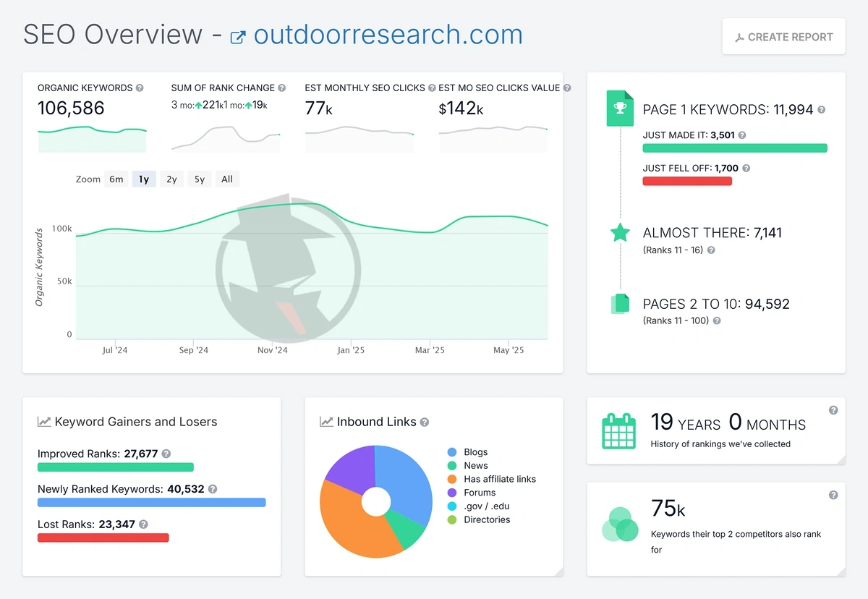Click help icon beside JUST FELL OFF: 1,700
Viewport: 868px width, 599px height.
click(746, 169)
